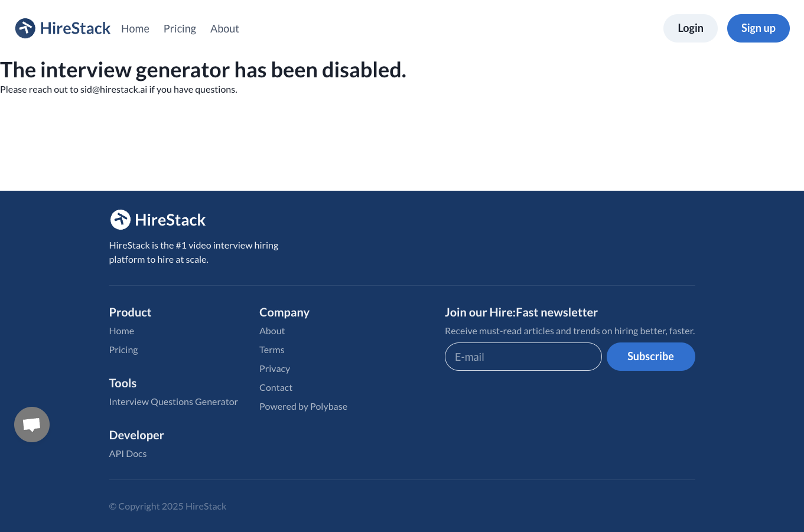Select Pricing in the top navigation
The height and width of the screenshot is (532, 804).
coord(180,28)
